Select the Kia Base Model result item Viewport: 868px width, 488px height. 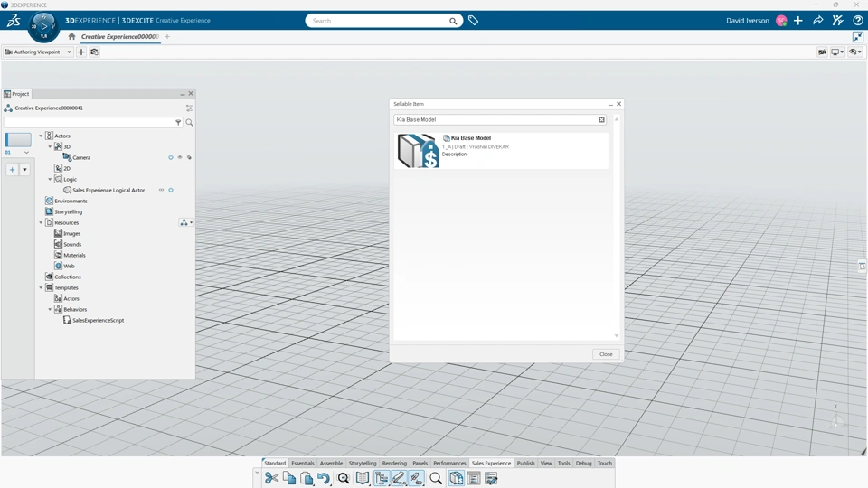501,150
